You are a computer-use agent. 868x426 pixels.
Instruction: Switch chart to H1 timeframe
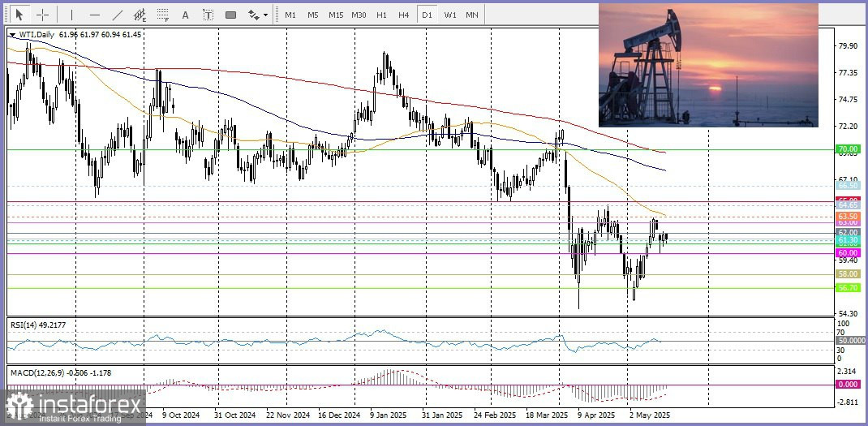click(381, 15)
